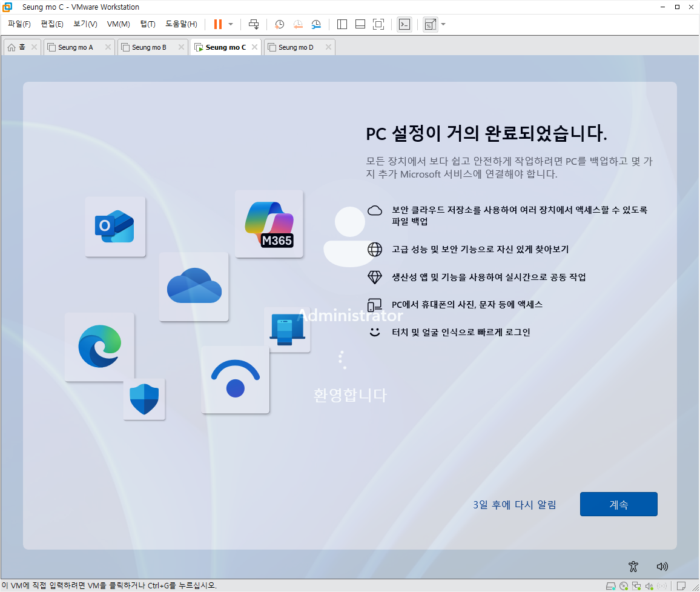Open the 보기(V) menu
Image resolution: width=700 pixels, height=592 pixels.
[85, 24]
